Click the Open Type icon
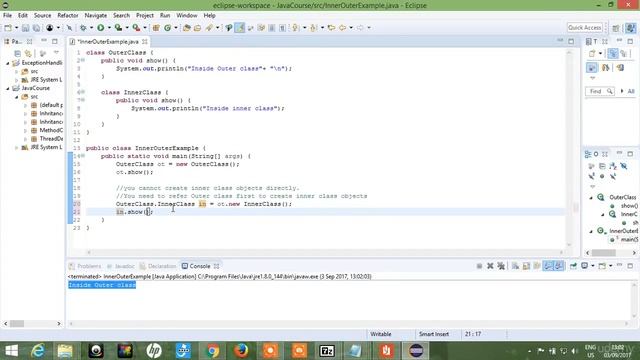 187,28
